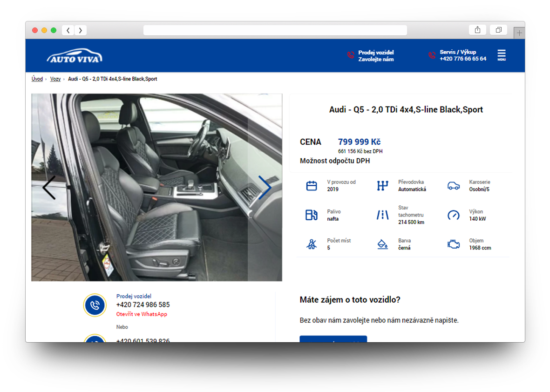Image resolution: width=550 pixels, height=392 pixels.
Task: Click the engine icon for Objem
Action: 454,244
